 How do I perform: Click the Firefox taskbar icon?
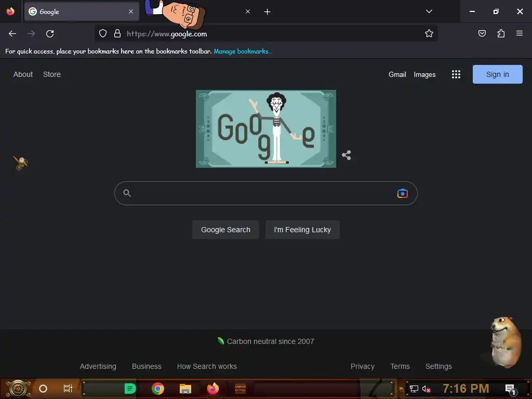coord(213,389)
